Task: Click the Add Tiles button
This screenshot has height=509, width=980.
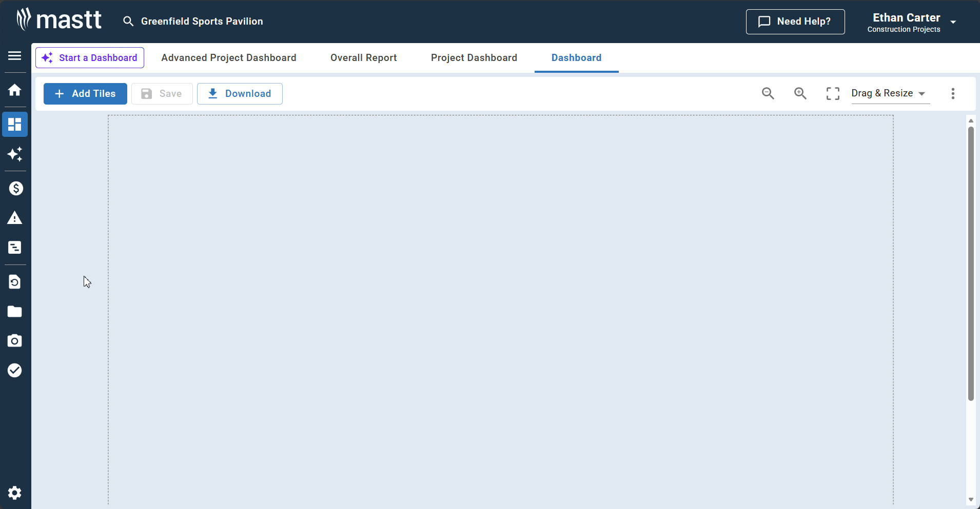Action: [x=85, y=94]
